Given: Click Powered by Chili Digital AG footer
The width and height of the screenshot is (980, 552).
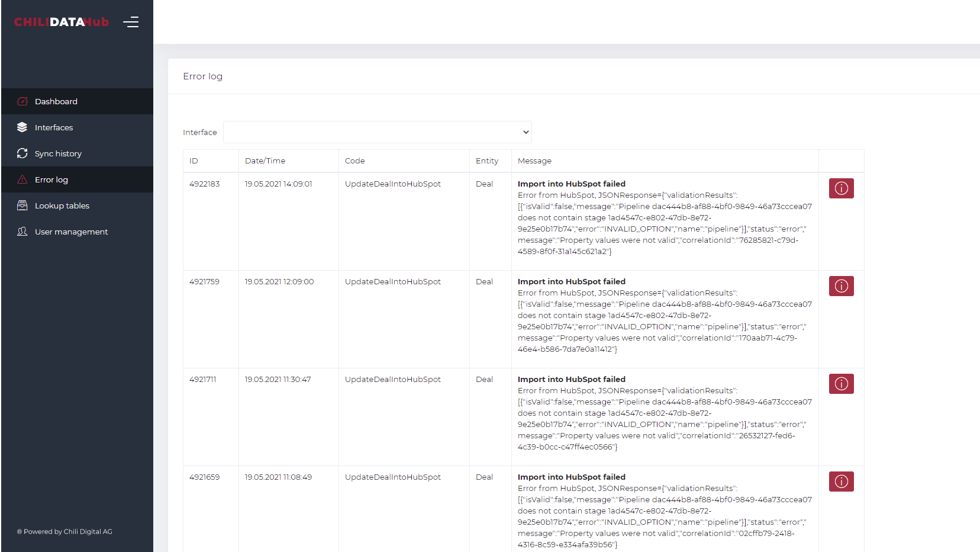Looking at the screenshot, I should (64, 531).
